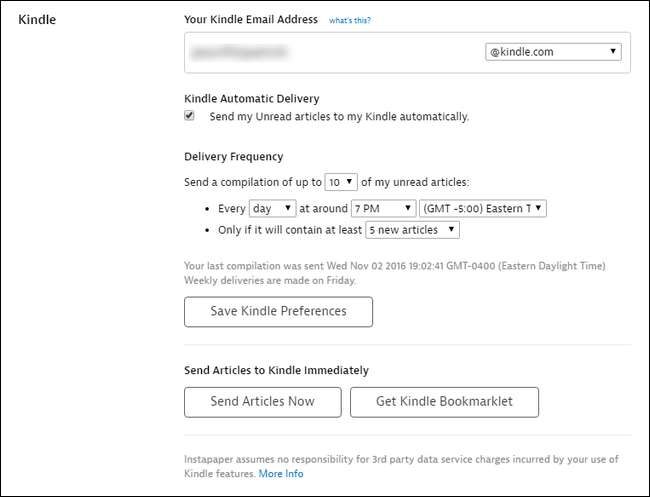Expand the article count dropdown showing 10
Viewport: 650px width, 497px height.
point(341,182)
